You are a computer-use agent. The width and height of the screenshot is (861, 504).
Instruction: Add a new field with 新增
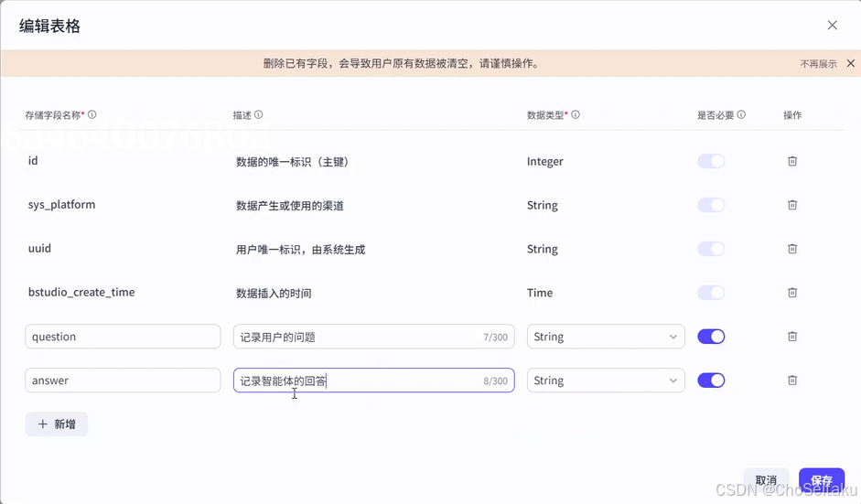(57, 424)
